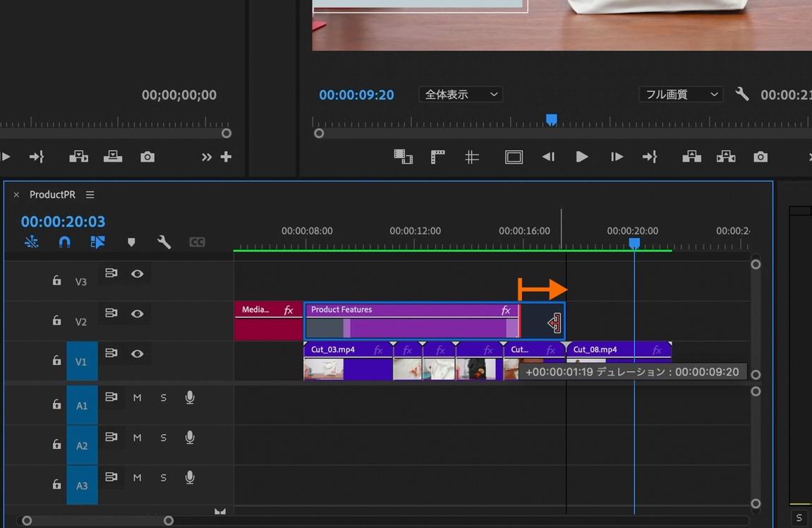Screen dimensions: 812x528
Task: Open the 全体表示 zoom level dropdown
Action: point(461,95)
